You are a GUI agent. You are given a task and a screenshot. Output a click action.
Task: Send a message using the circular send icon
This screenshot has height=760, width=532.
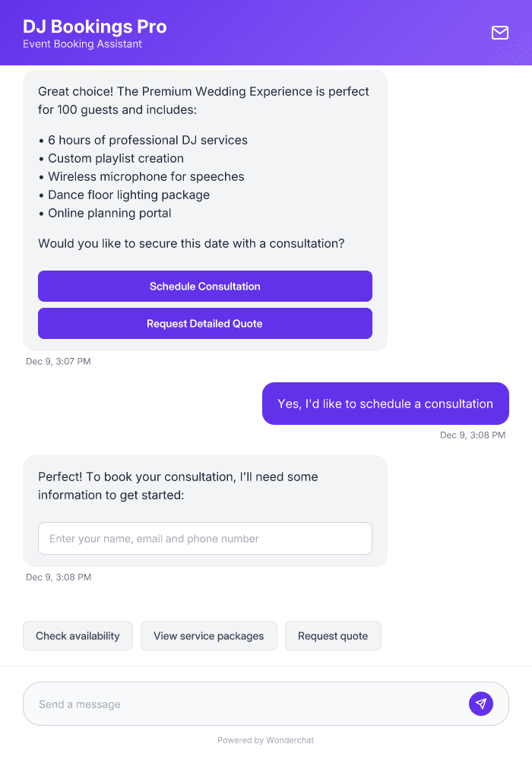[481, 703]
